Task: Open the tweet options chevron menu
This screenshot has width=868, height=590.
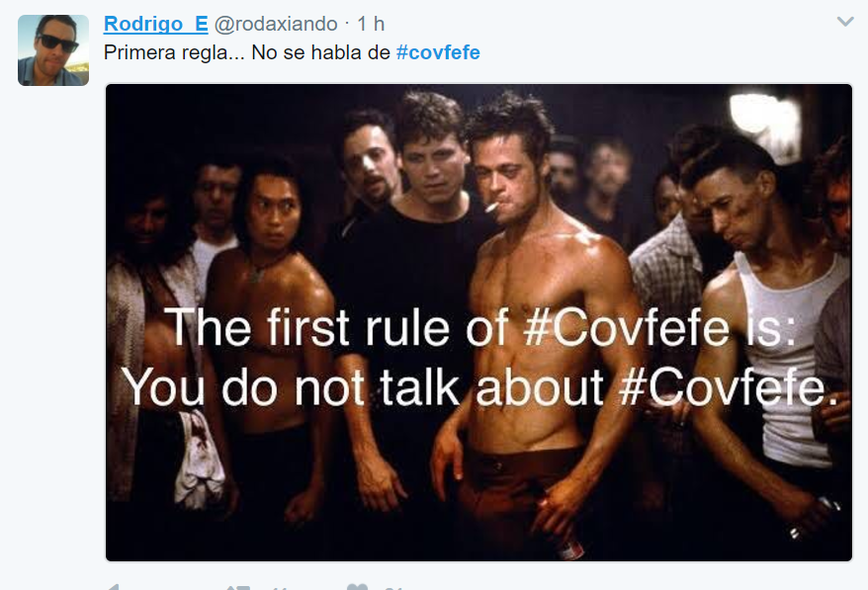Action: pos(845,21)
